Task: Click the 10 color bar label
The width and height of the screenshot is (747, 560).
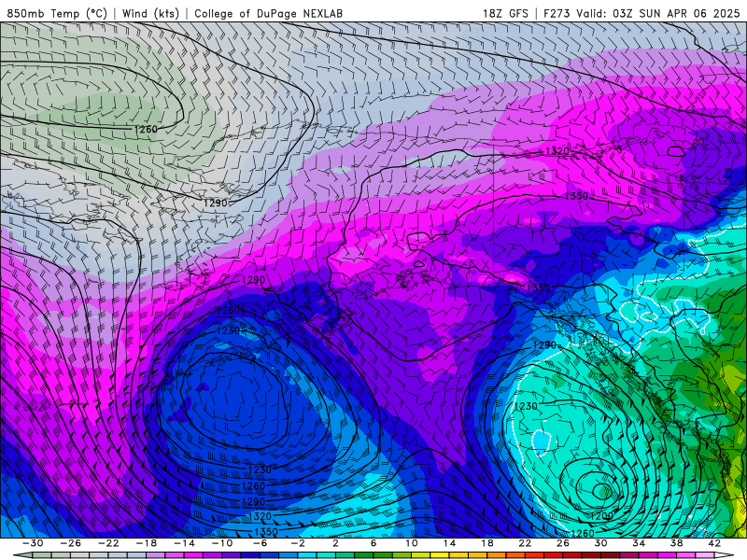Action: (x=412, y=543)
